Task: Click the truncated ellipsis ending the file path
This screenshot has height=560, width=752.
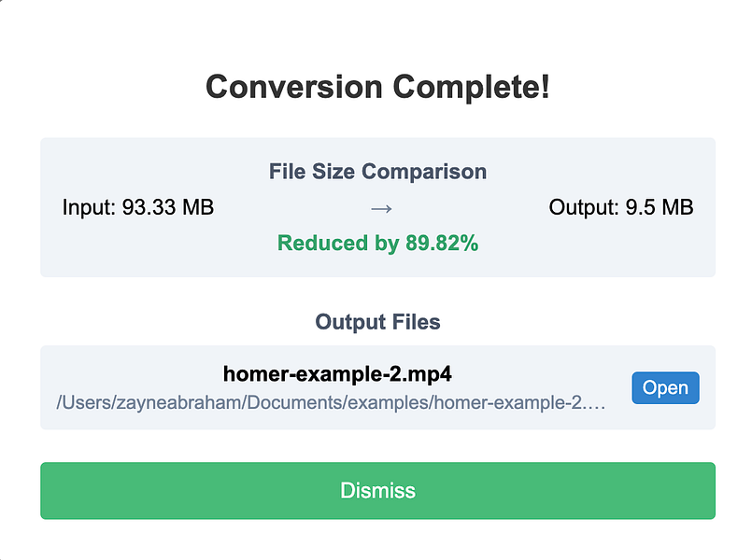Action: [600, 405]
